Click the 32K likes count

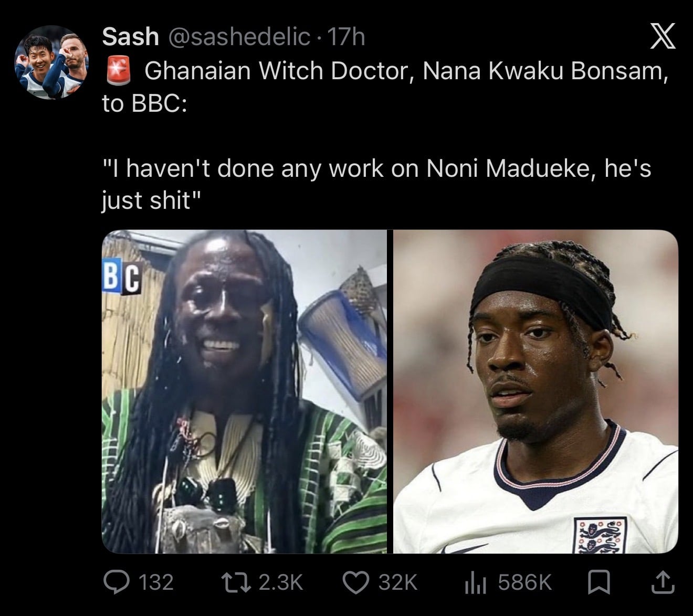tap(398, 582)
